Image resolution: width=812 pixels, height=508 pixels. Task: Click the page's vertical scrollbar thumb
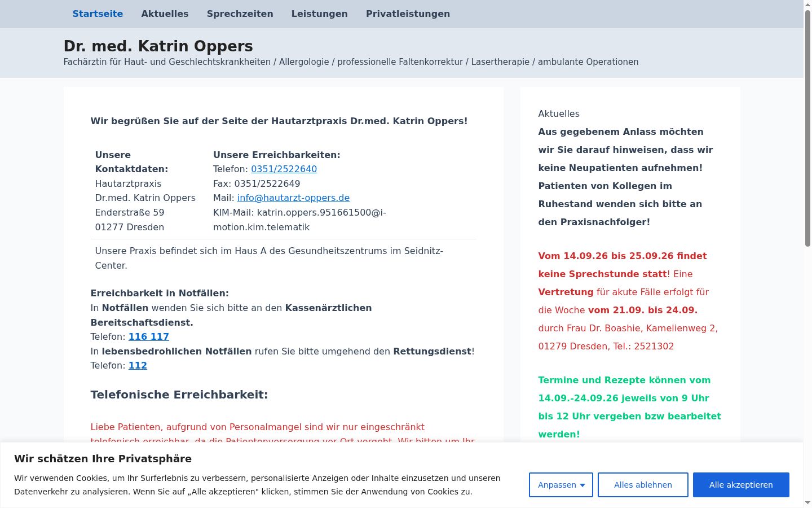pos(807,128)
